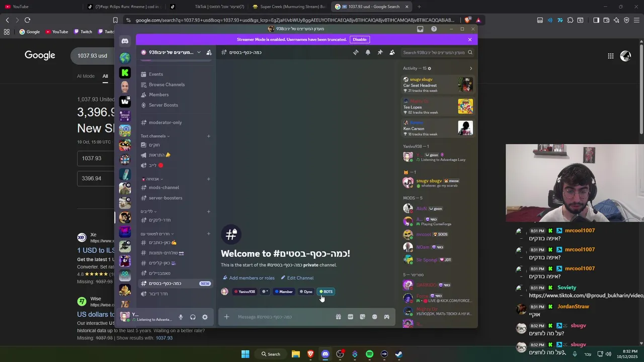Toggle headphones deafen in user panel
Viewport: 644px width, 362px height.
(193, 317)
